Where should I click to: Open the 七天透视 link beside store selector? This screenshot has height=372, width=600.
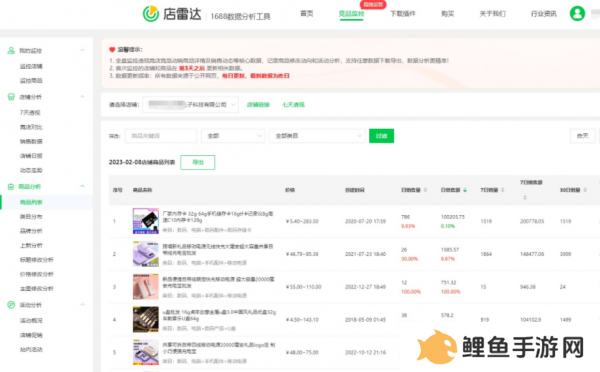(293, 104)
